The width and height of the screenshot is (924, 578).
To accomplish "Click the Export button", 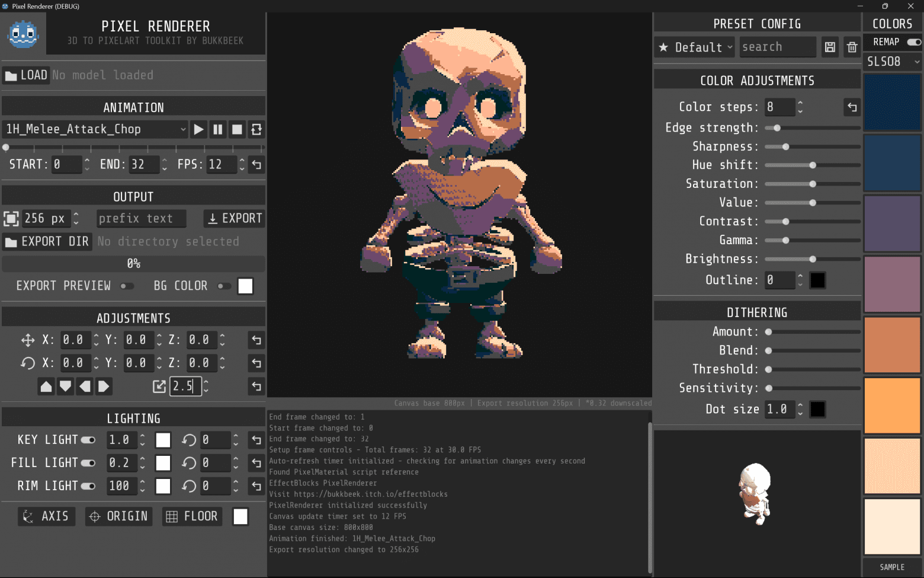I will (x=234, y=218).
